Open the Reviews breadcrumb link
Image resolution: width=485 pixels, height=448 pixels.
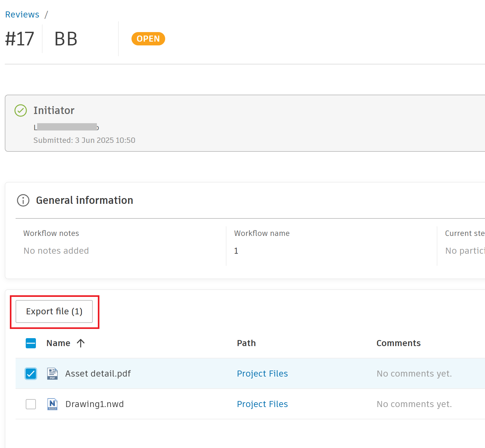[x=22, y=15]
